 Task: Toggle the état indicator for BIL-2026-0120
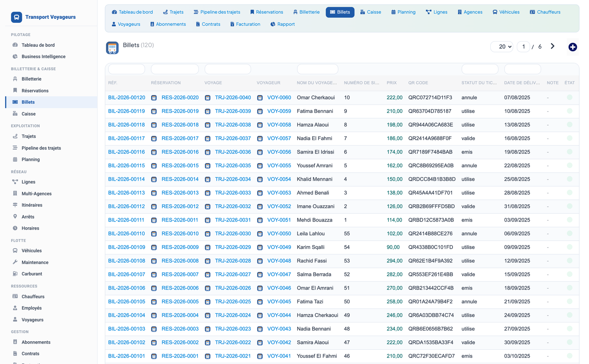coord(569,97)
